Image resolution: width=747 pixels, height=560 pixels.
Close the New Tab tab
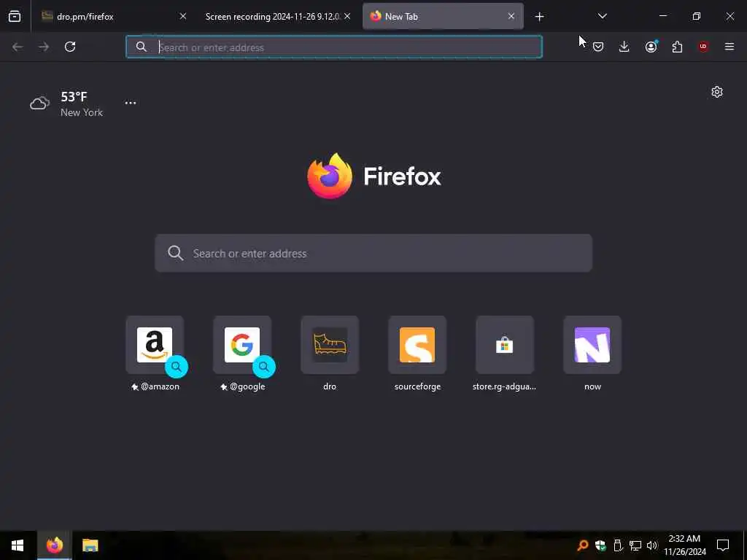click(511, 16)
